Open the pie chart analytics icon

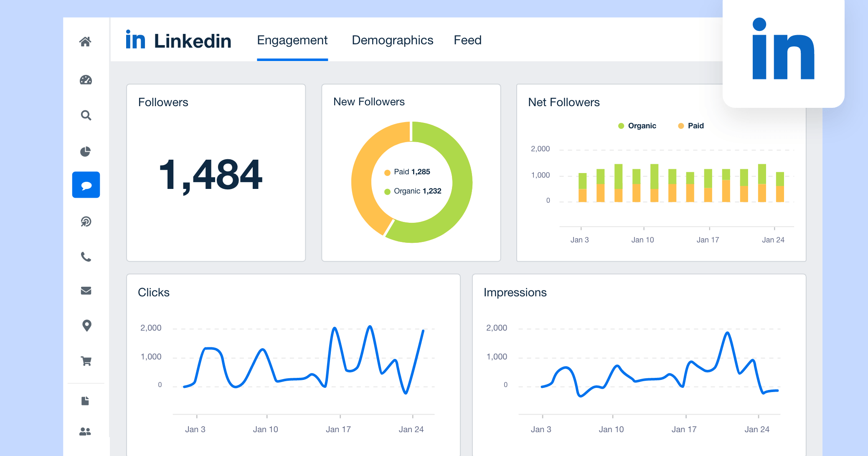point(86,151)
